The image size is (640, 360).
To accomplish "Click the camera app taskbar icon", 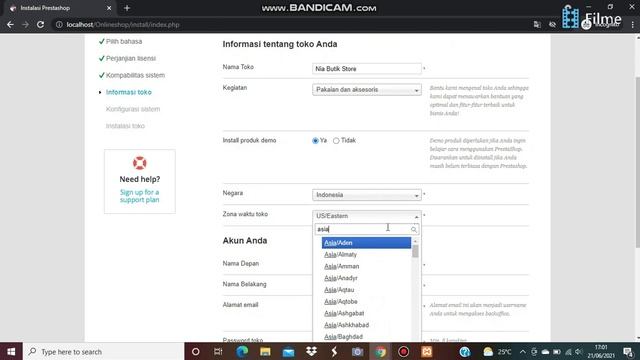I will (358, 351).
